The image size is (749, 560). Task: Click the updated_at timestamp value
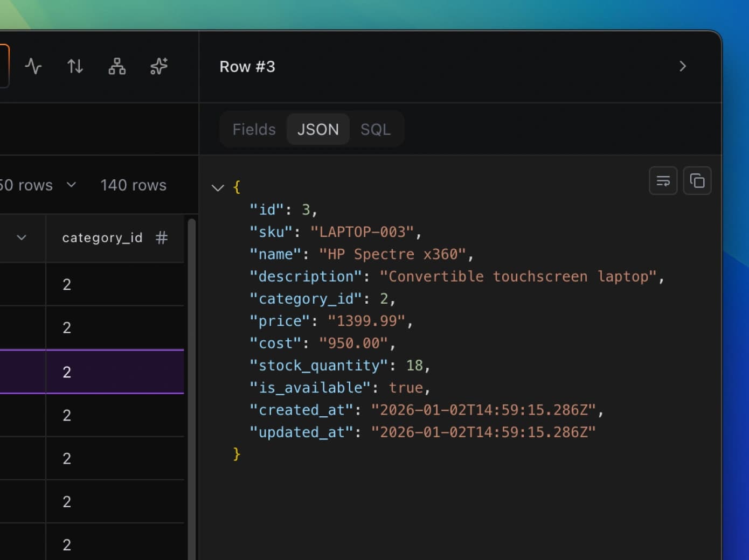click(x=483, y=432)
